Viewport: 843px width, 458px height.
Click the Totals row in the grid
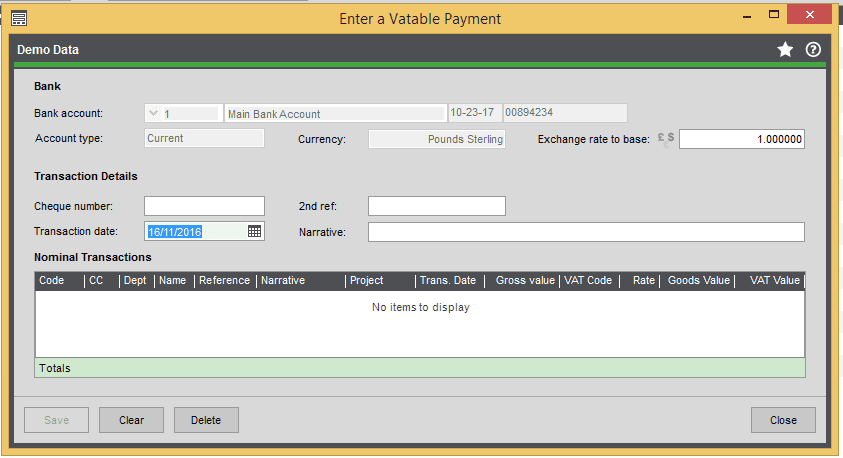pos(420,368)
